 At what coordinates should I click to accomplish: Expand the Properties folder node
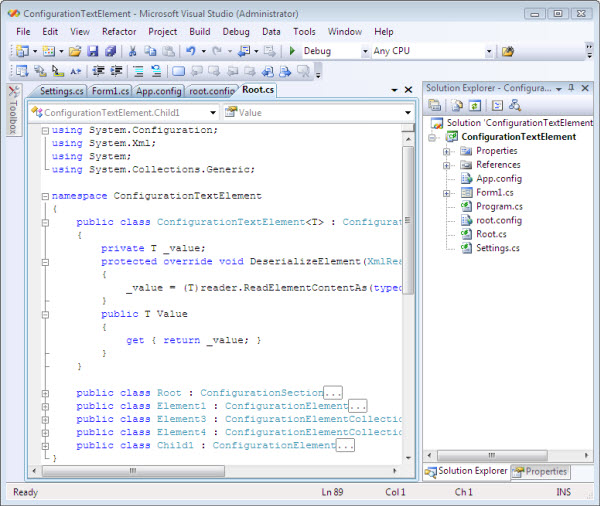tap(446, 152)
